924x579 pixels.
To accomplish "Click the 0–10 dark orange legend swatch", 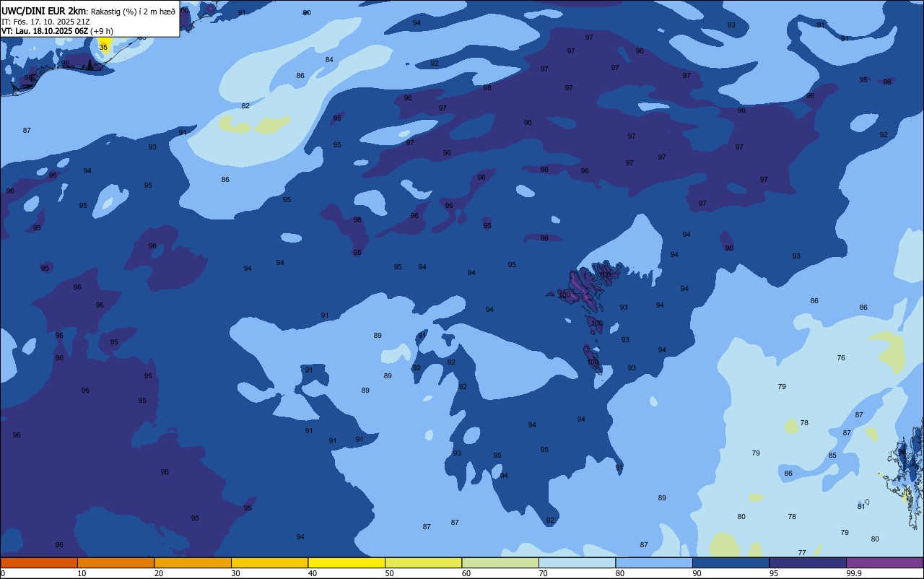I will pos(39,562).
